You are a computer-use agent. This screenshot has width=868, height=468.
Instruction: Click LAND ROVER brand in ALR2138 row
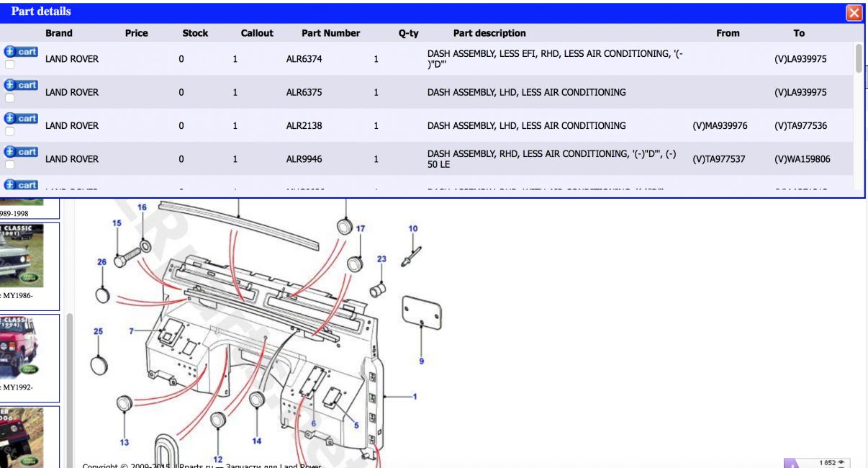72,125
